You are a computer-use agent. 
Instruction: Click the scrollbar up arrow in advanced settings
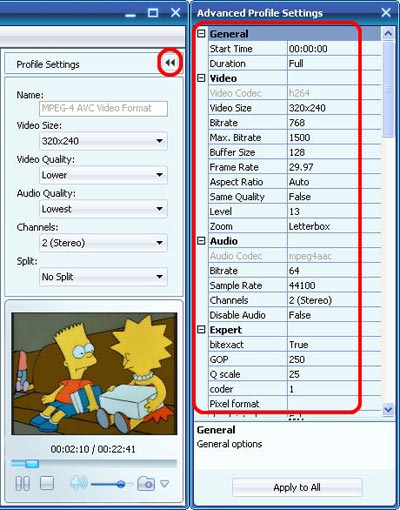tap(388, 34)
